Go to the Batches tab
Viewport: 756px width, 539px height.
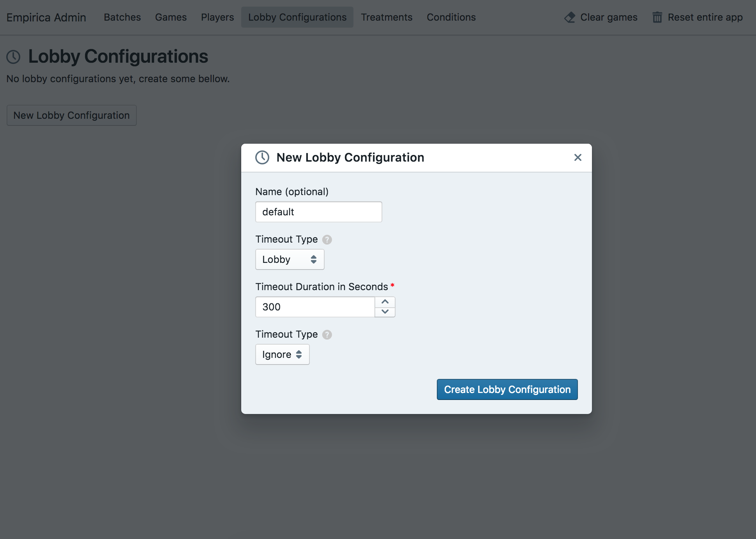pos(122,17)
